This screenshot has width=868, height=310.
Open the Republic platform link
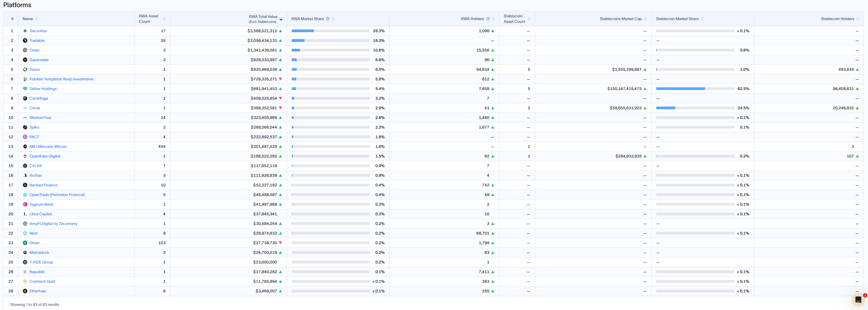37,272
